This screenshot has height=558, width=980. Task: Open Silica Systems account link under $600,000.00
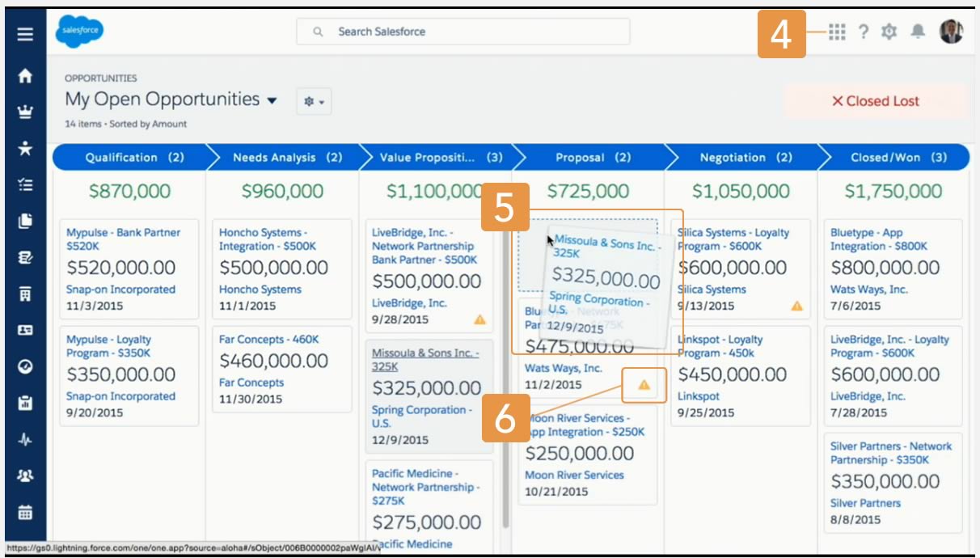click(x=712, y=290)
